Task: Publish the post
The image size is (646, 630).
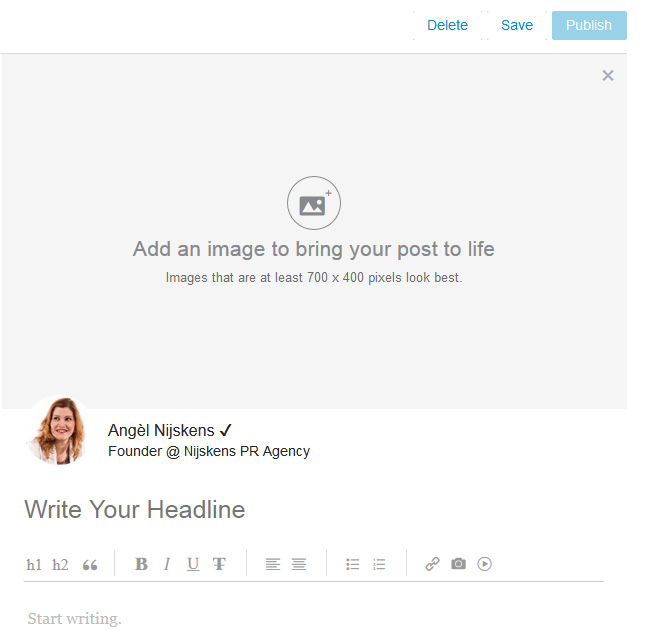Action: [589, 25]
